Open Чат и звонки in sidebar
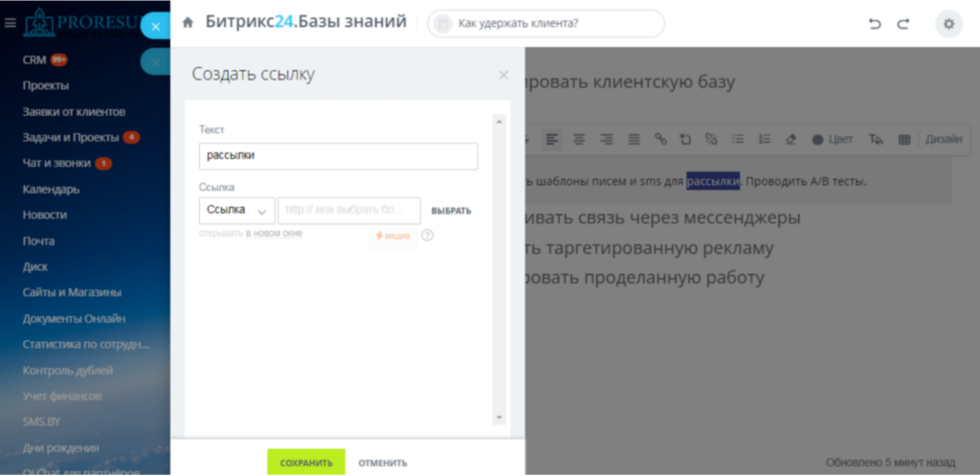 point(56,163)
